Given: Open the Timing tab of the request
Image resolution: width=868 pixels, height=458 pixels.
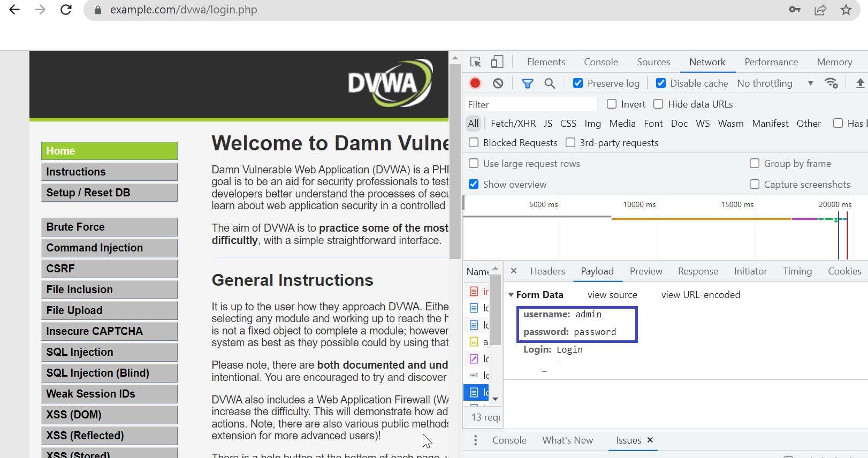Looking at the screenshot, I should click(x=797, y=271).
